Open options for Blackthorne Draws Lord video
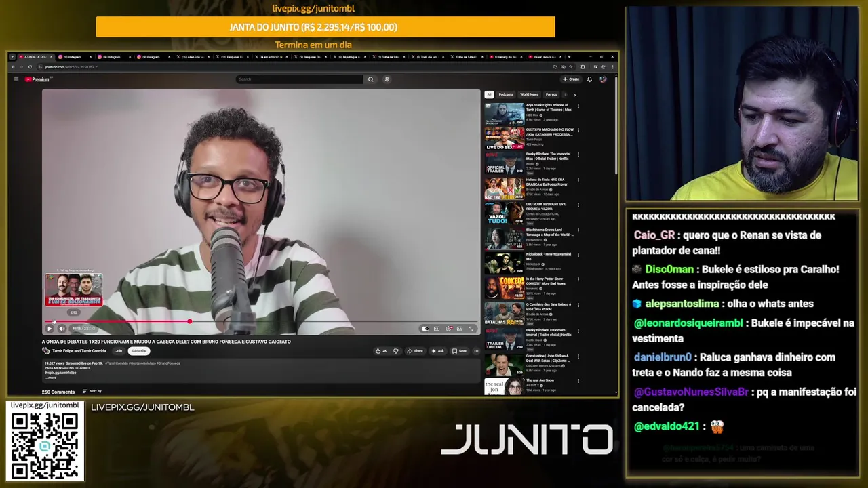This screenshot has height=488, width=868. click(578, 230)
